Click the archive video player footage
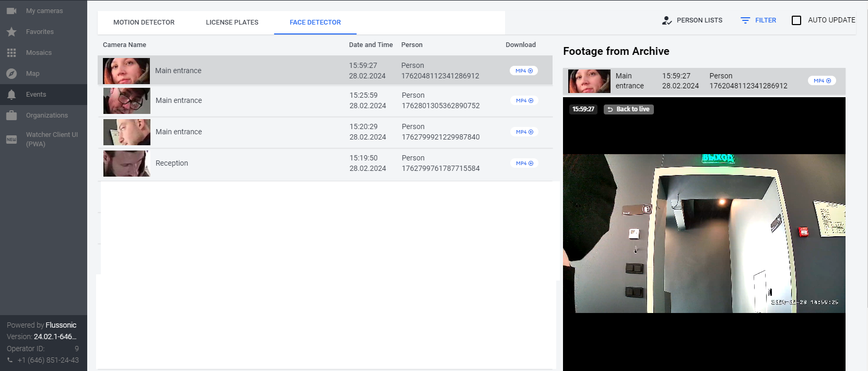Viewport: 868px width, 371px height. pyautogui.click(x=703, y=233)
